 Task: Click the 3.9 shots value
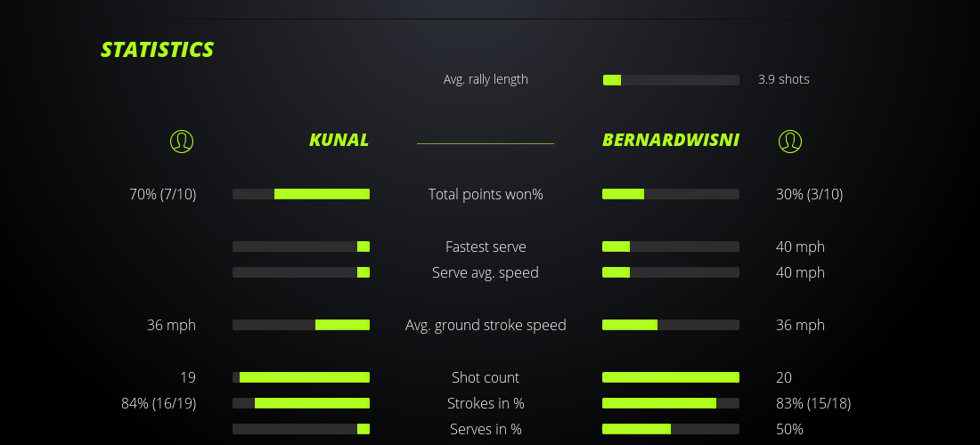[784, 79]
